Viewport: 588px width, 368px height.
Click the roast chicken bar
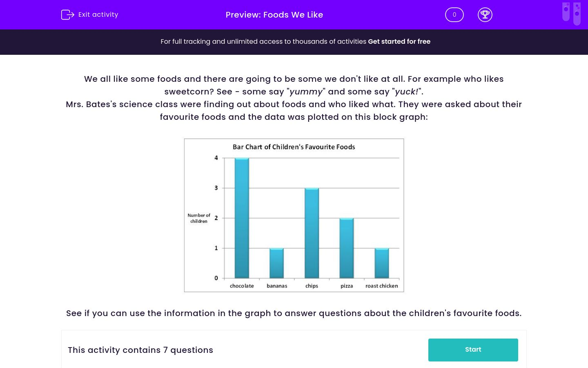pos(382,263)
